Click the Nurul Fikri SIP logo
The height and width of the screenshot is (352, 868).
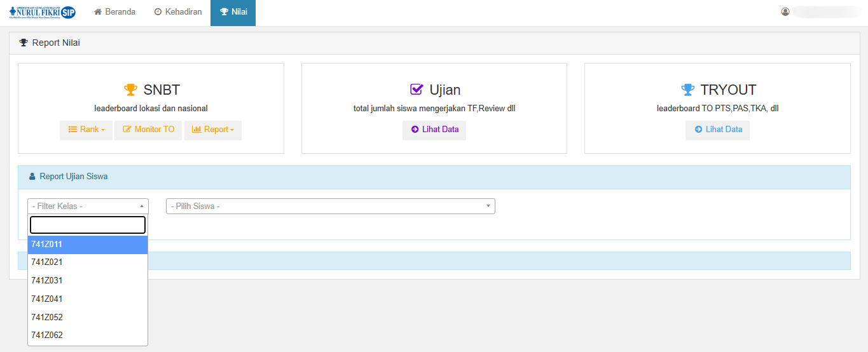[x=42, y=12]
